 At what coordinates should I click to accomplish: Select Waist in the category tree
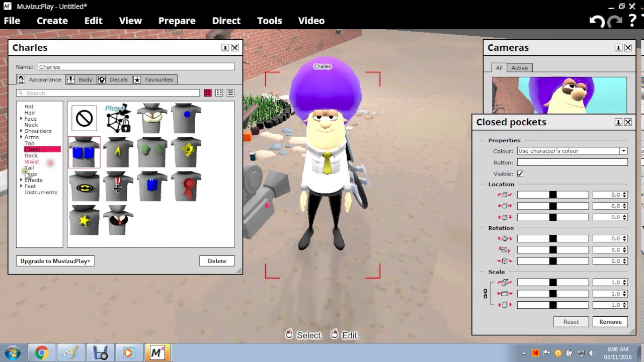[32, 162]
